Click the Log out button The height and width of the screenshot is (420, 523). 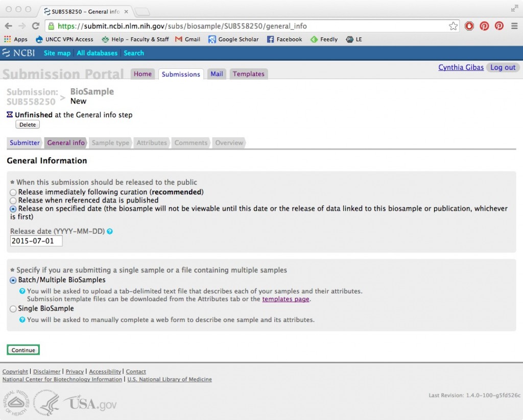(x=503, y=67)
